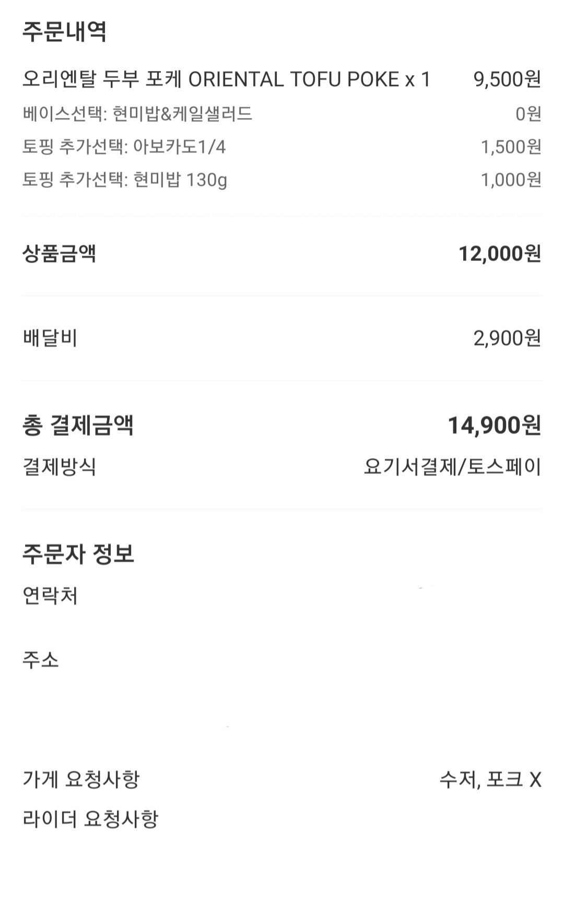Select the 라이더 요청사항 row
The width and height of the screenshot is (564, 924).
pyautogui.click(x=90, y=819)
